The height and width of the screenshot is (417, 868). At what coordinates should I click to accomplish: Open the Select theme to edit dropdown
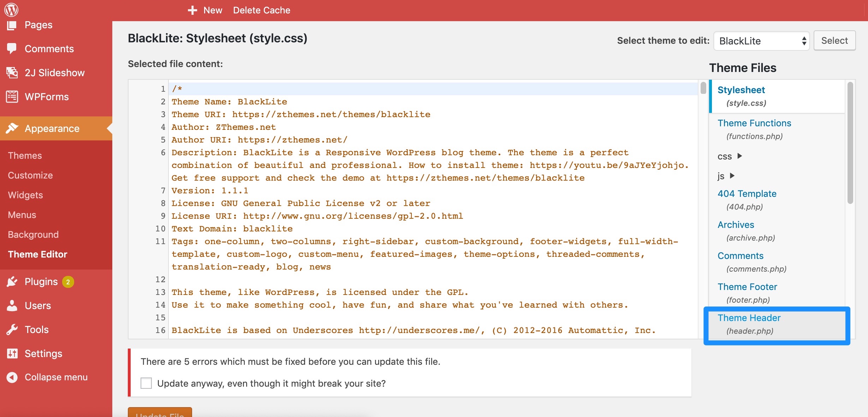pos(761,41)
